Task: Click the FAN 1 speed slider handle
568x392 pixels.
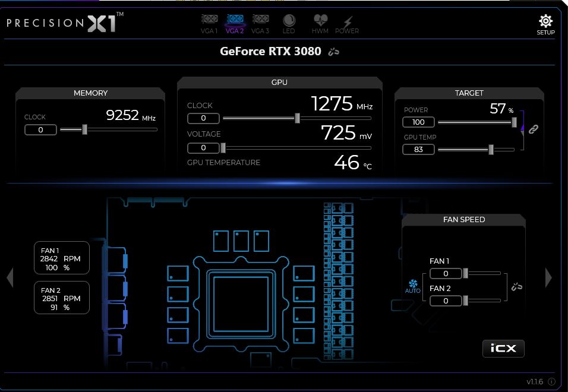Action: pos(465,273)
